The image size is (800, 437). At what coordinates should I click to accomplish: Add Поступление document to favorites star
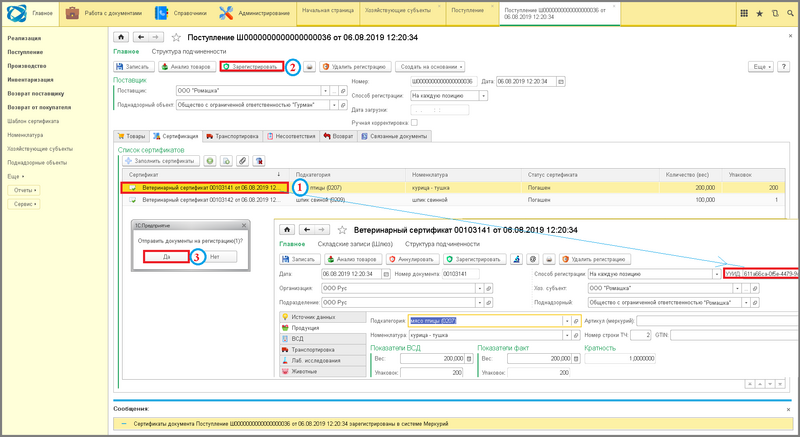click(176, 37)
